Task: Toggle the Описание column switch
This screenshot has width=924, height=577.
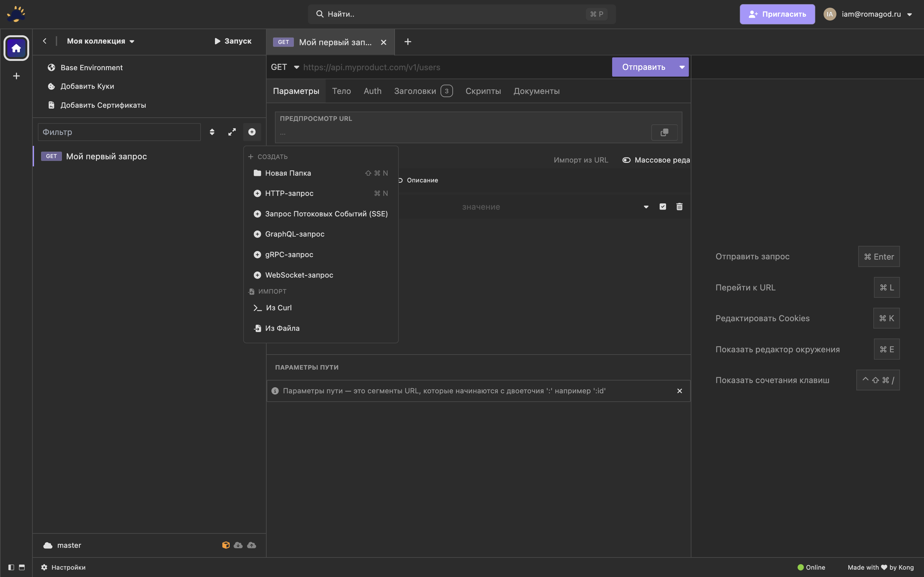Action: point(400,180)
